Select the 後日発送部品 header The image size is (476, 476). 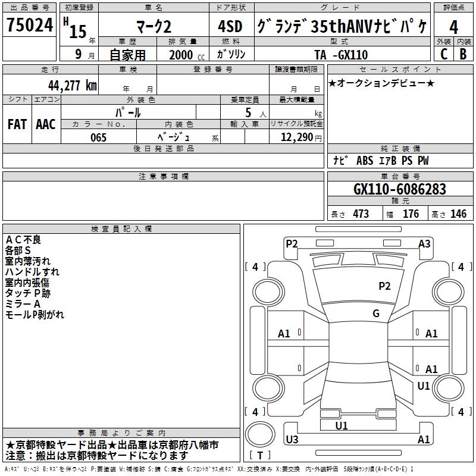click(x=163, y=148)
